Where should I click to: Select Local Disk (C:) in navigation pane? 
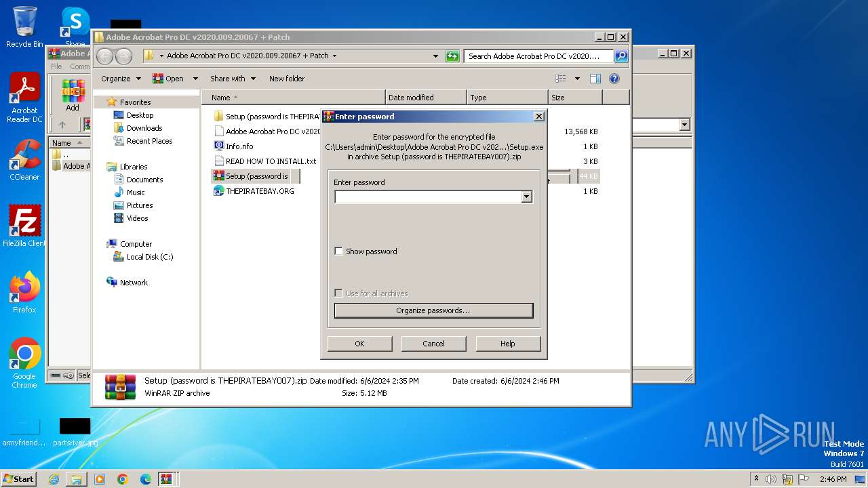coord(149,257)
